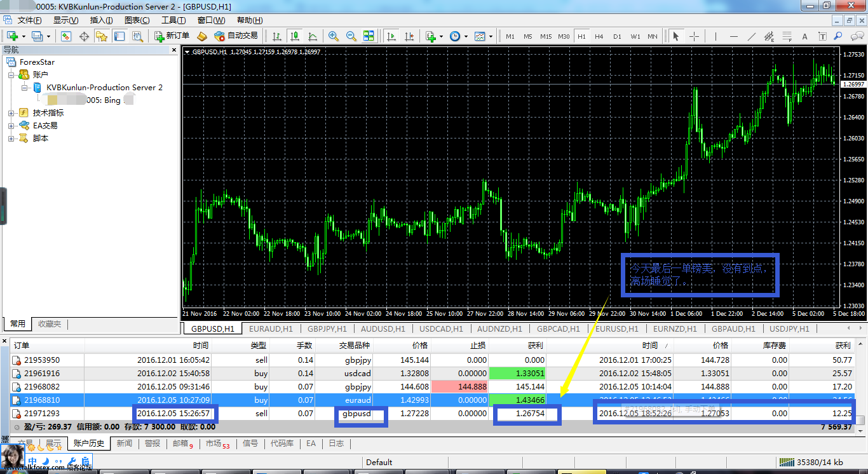Switch Navigator to 收藏夹 tab
The height and width of the screenshot is (474, 868).
[50, 324]
